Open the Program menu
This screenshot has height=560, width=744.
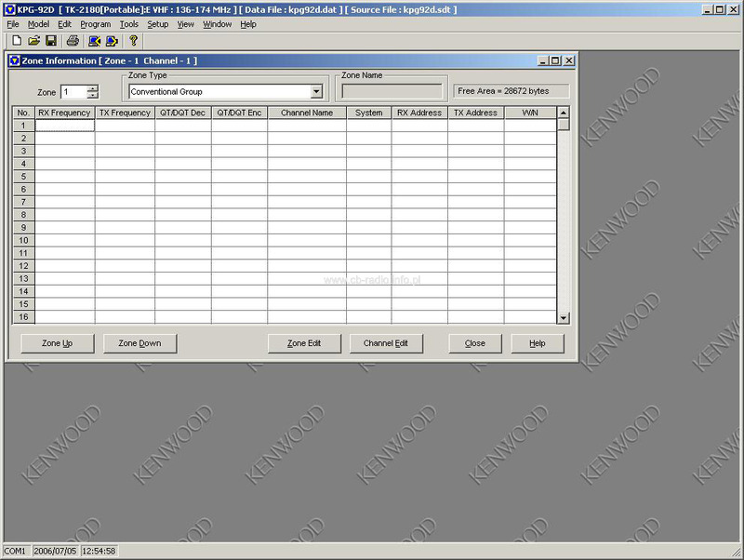pos(95,24)
